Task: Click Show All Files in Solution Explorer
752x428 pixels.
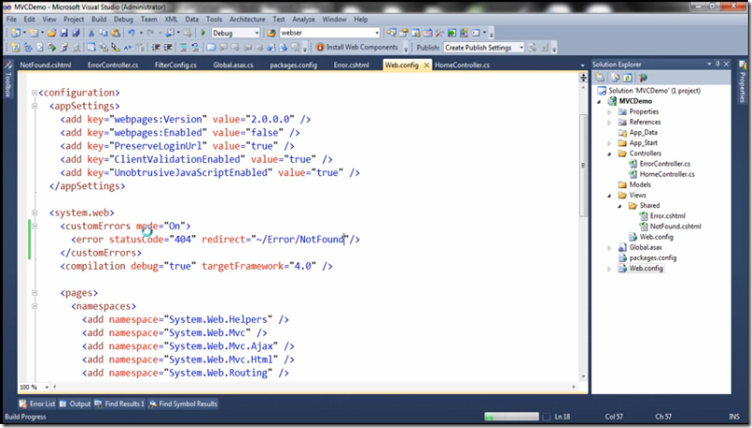Action: [x=615, y=77]
